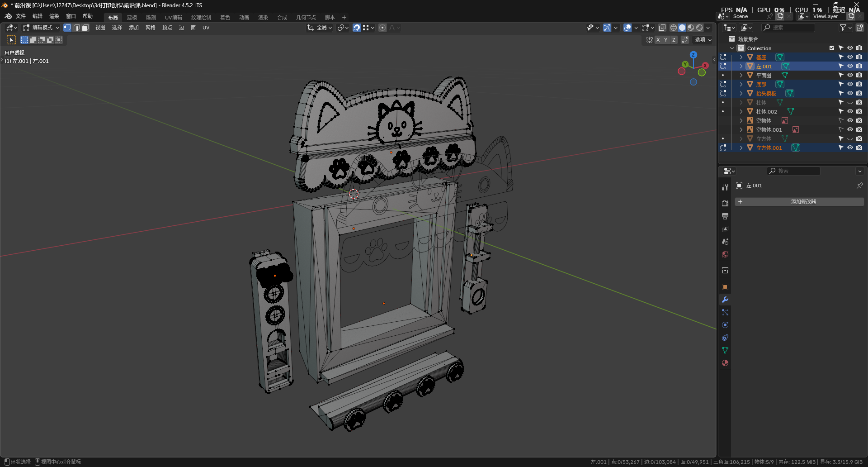Switch to wireframe viewport shading
The image size is (868, 467).
pos(674,28)
